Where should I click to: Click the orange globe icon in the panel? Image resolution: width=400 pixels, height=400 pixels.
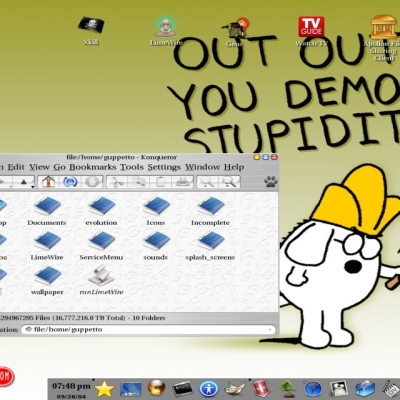coord(156,388)
